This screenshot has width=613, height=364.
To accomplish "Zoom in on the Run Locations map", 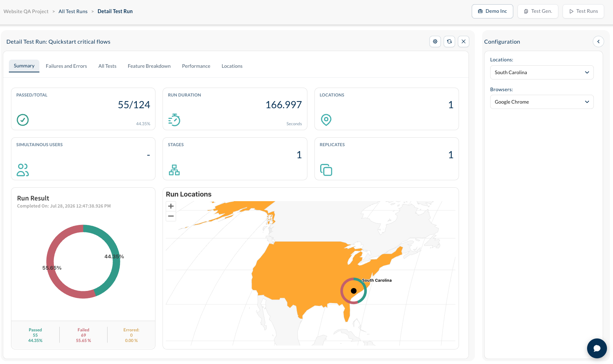I will 171,206.
